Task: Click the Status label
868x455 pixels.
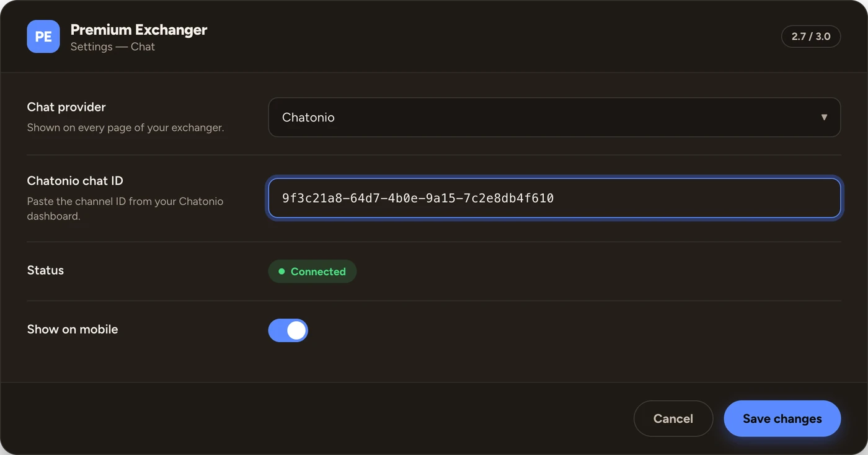Action: (x=45, y=270)
